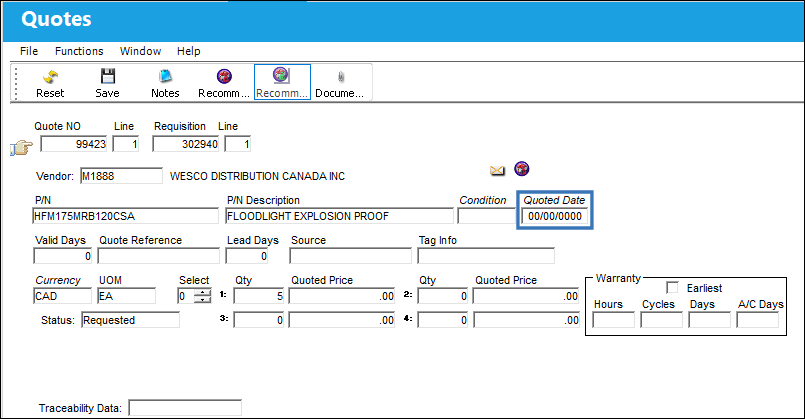The image size is (805, 419).
Task: Click the Quote Reference field
Action: [x=159, y=256]
